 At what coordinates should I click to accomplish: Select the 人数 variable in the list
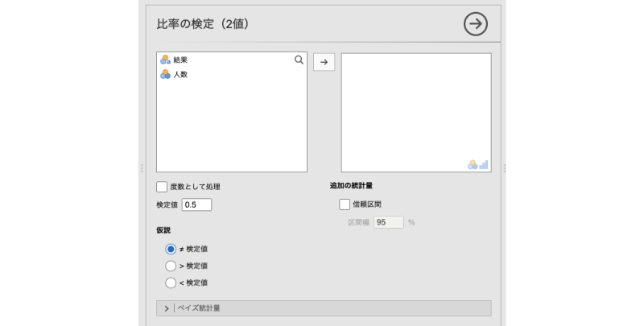pyautogui.click(x=180, y=74)
